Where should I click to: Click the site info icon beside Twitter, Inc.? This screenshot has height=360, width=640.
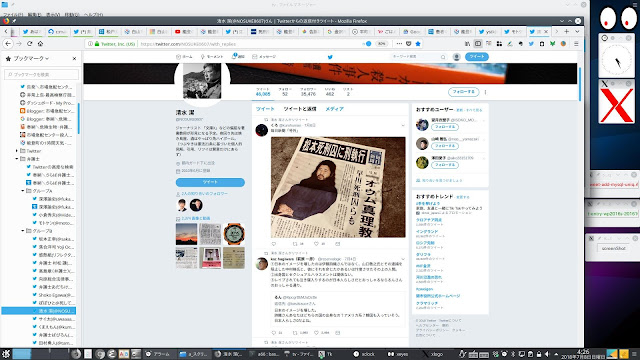tap(90, 44)
